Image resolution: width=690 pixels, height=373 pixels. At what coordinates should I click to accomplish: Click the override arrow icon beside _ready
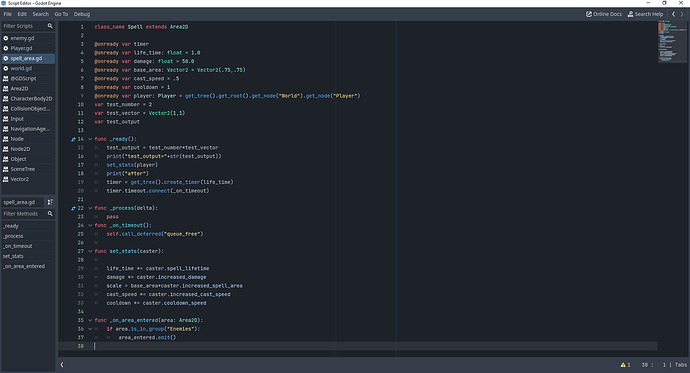click(x=73, y=139)
